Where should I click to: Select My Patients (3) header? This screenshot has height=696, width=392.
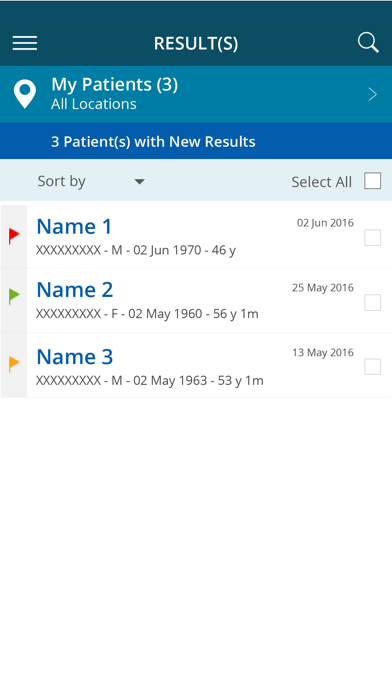click(x=115, y=84)
